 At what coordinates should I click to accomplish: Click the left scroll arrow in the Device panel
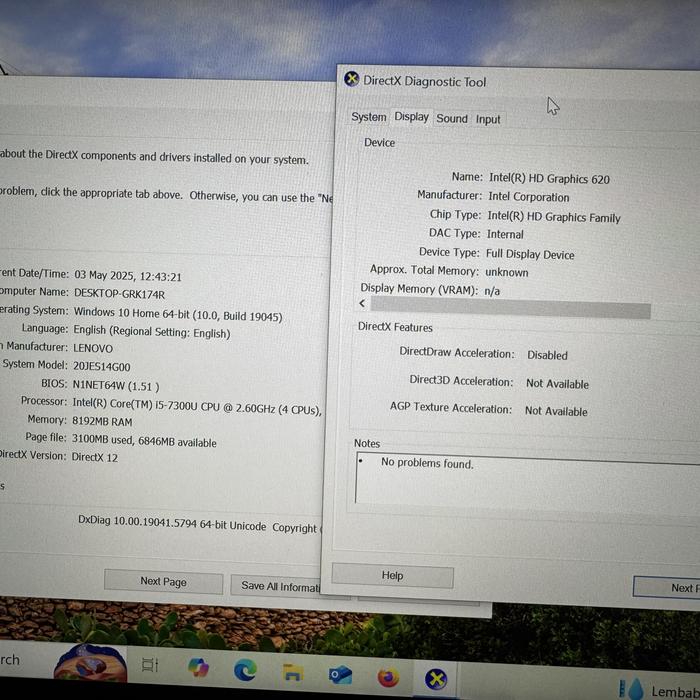tap(362, 304)
